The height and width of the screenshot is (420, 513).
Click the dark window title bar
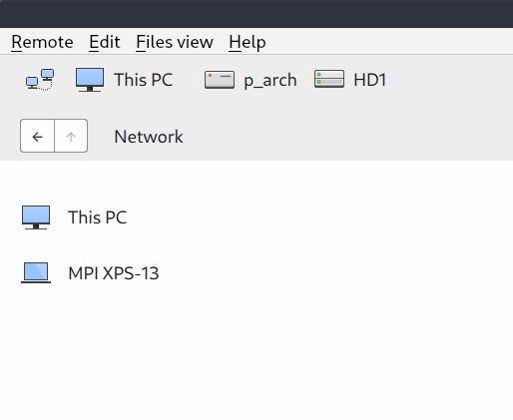[x=256, y=14]
